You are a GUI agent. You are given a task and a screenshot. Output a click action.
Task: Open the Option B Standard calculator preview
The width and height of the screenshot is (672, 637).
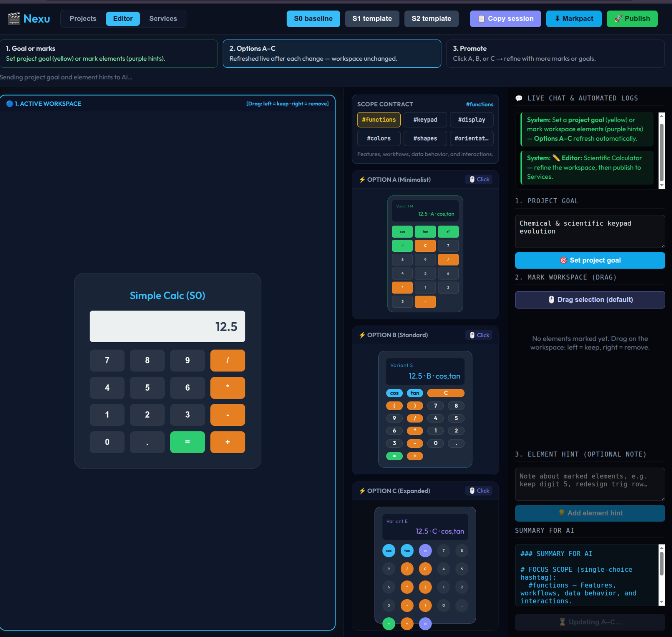[x=425, y=409]
